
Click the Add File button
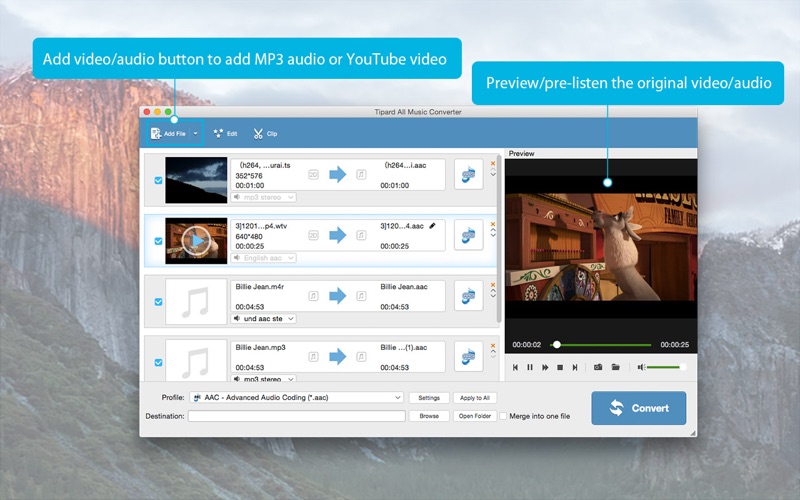click(168, 134)
